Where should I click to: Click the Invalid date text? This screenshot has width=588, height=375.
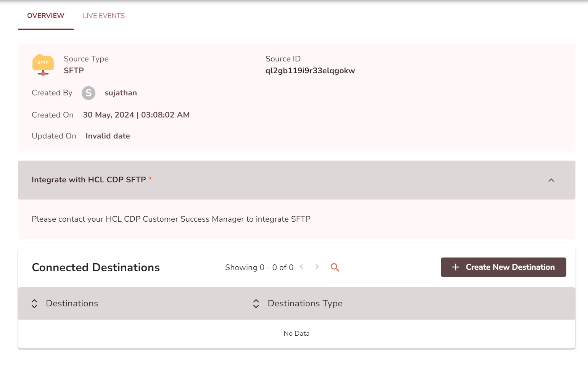pos(108,136)
